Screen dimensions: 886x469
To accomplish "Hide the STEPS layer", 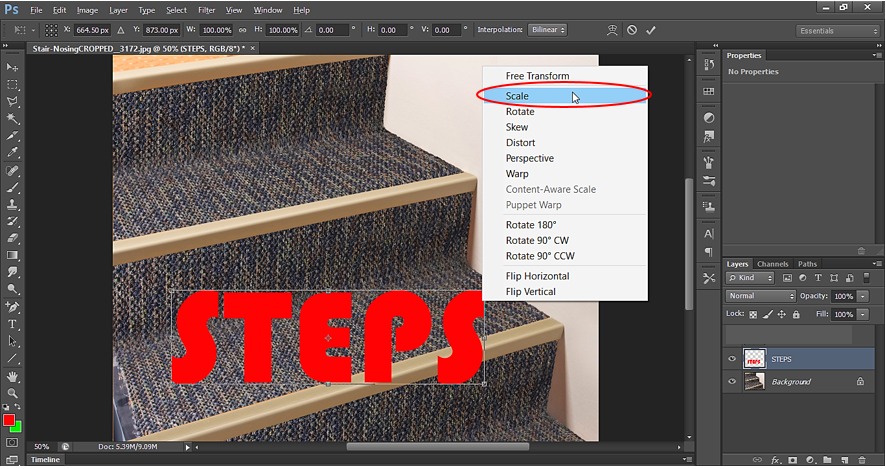I will pos(732,359).
